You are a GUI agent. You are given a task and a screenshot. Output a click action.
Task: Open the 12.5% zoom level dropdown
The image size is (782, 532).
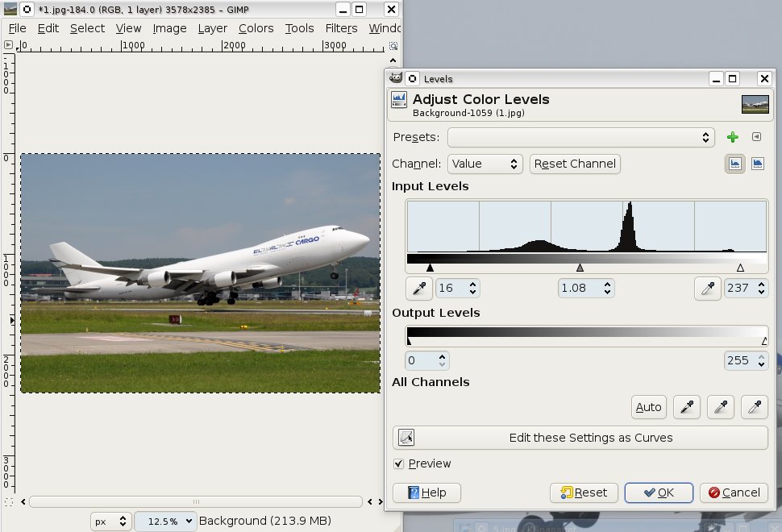pyautogui.click(x=165, y=522)
